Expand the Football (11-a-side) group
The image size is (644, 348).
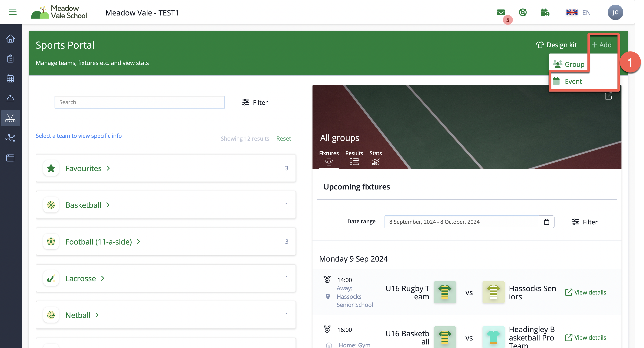[x=166, y=242]
